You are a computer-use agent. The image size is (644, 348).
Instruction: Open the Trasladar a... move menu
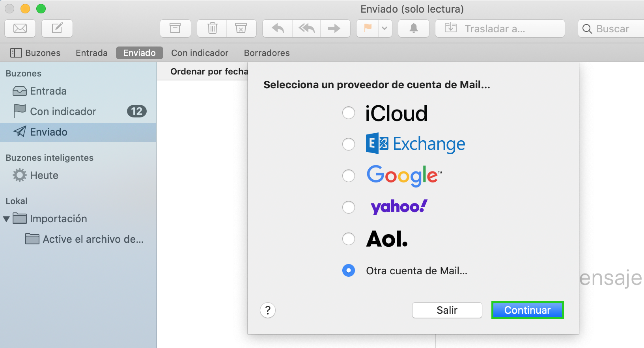coord(500,28)
